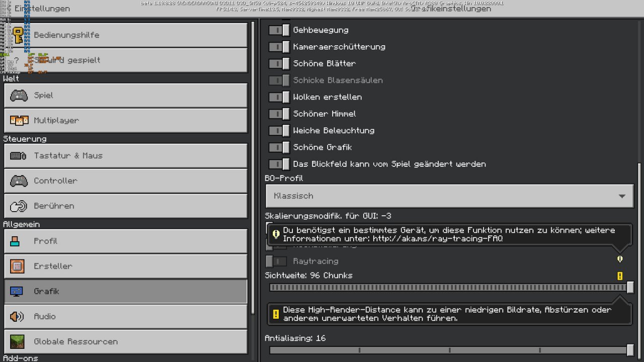The image size is (644, 362).
Task: Toggle Schicke Blasensäulen switch
Action: coord(279,80)
